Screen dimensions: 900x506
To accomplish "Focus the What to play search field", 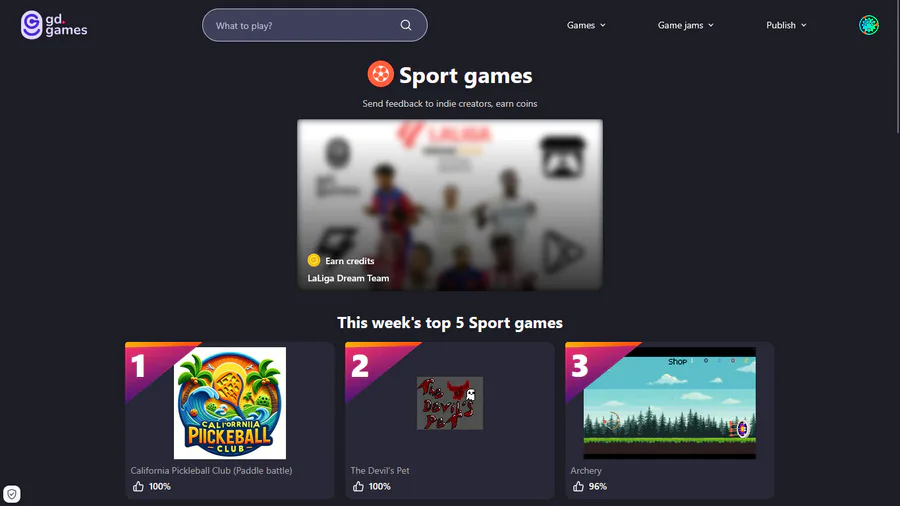I will (x=315, y=25).
